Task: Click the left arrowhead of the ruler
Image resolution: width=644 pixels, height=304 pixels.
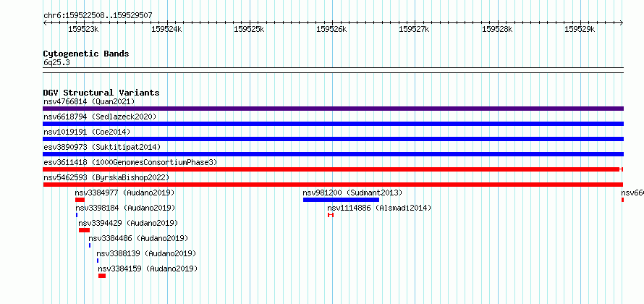Action: pyautogui.click(x=45, y=22)
